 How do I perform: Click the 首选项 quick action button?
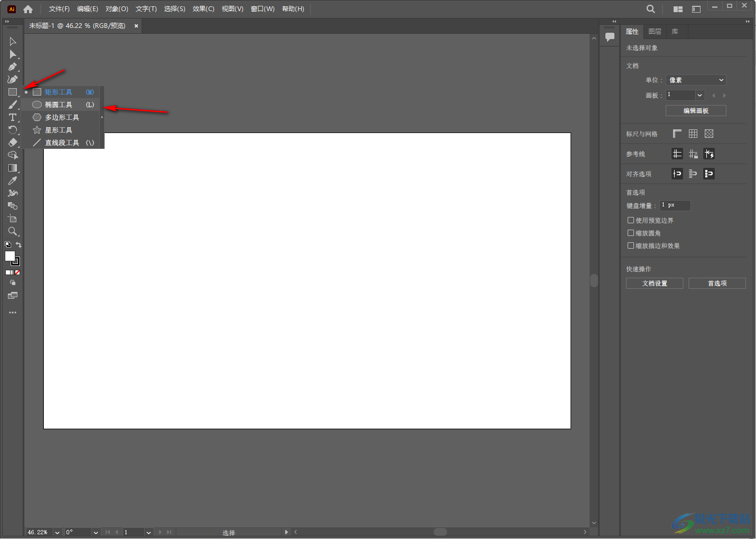(717, 283)
